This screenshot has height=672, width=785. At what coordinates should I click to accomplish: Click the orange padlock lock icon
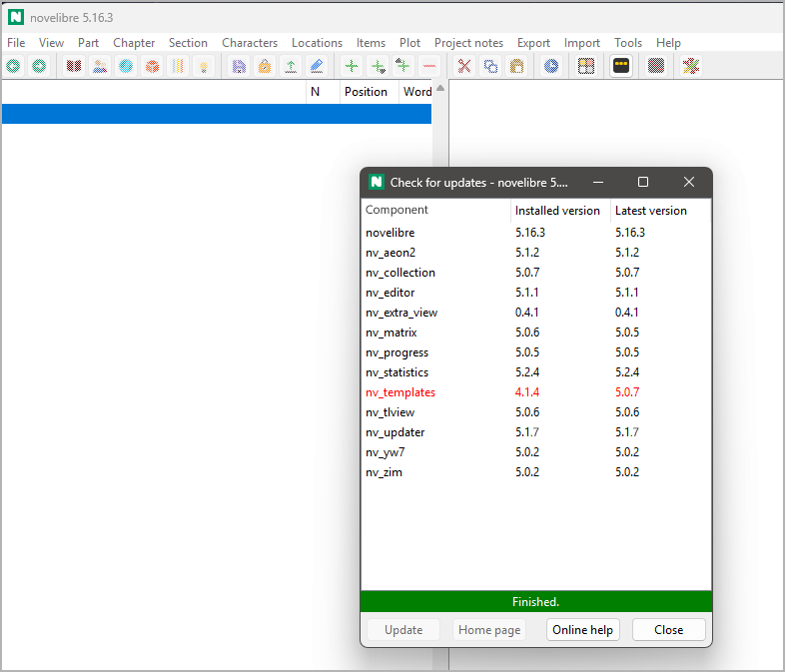(x=265, y=66)
